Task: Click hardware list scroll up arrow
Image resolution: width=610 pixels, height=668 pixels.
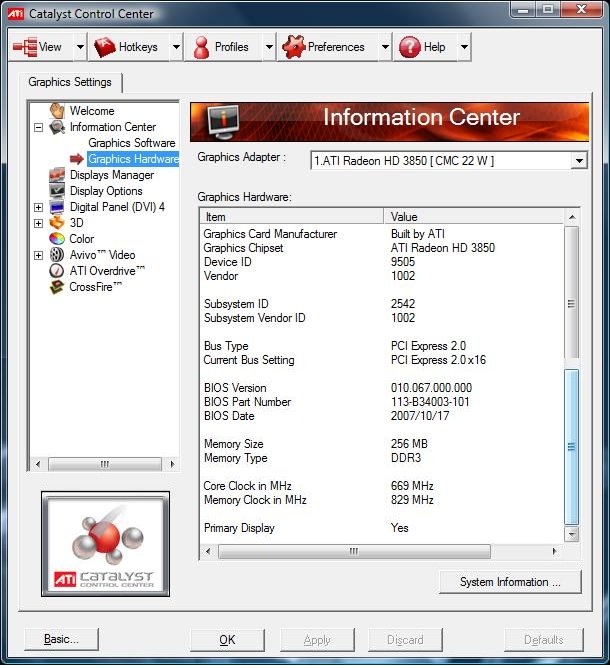Action: pyautogui.click(x=572, y=217)
